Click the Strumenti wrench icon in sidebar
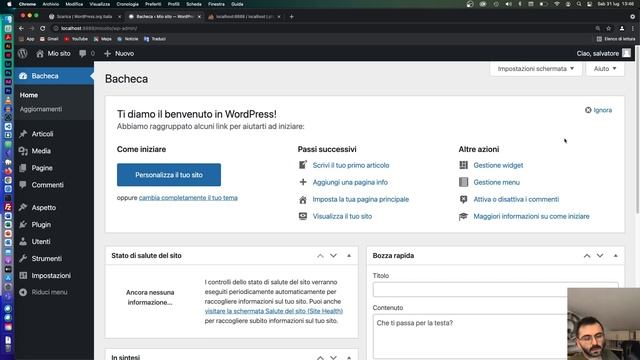 (23, 258)
